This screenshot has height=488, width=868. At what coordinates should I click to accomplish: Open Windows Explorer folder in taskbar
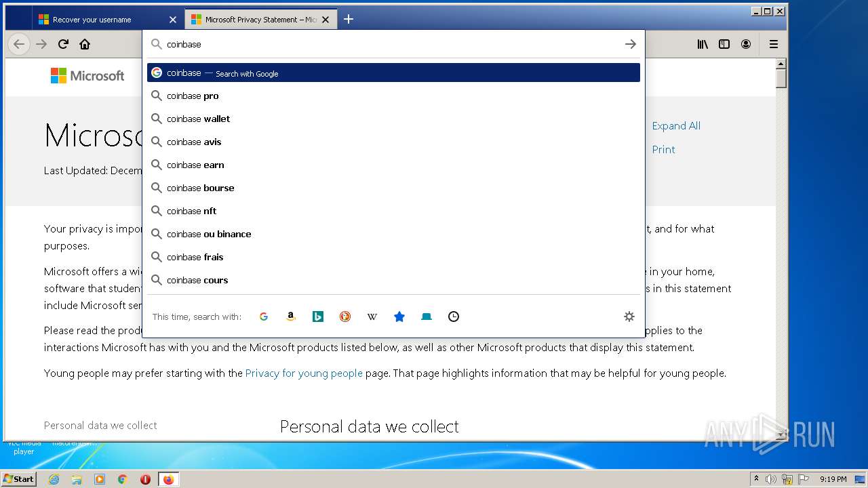click(x=77, y=479)
